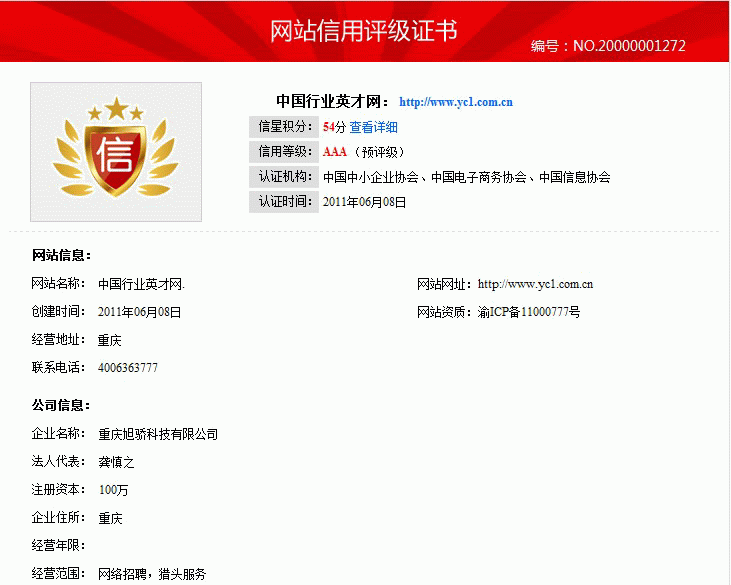Screen dimensions: 731x585
Task: Click the 网站信用评级证书 header title
Action: click(364, 31)
